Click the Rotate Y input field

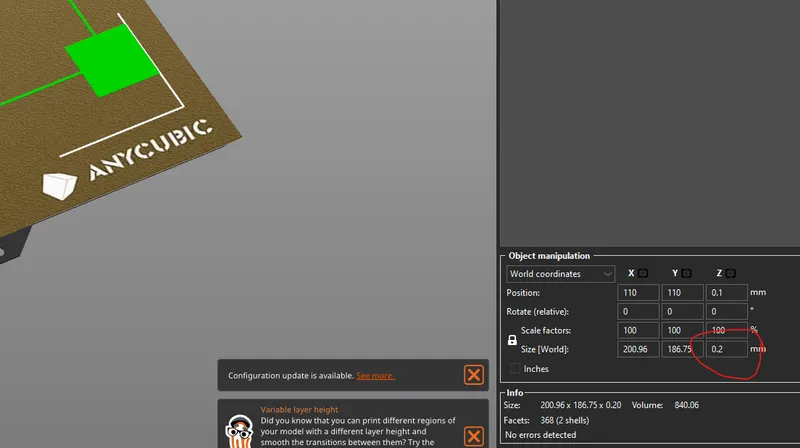point(682,312)
